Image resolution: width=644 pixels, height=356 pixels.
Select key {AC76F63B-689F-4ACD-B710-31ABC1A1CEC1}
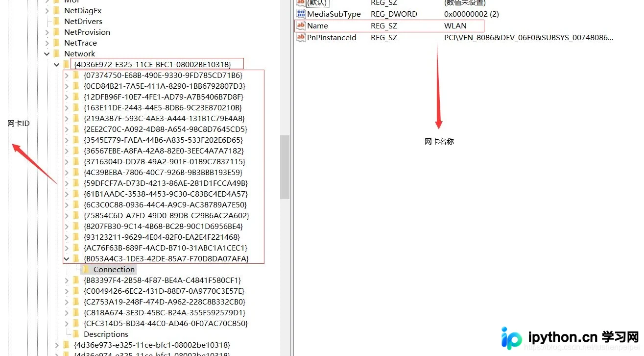[166, 248]
